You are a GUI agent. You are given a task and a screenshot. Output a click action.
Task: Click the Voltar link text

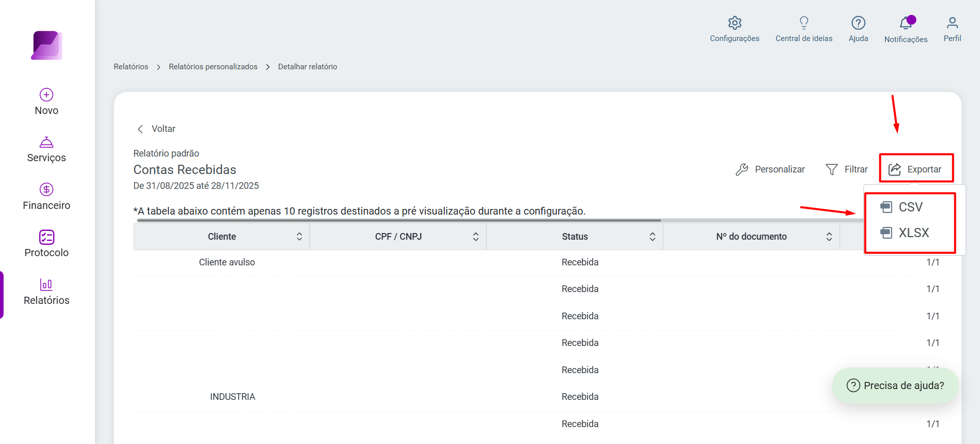tap(163, 129)
